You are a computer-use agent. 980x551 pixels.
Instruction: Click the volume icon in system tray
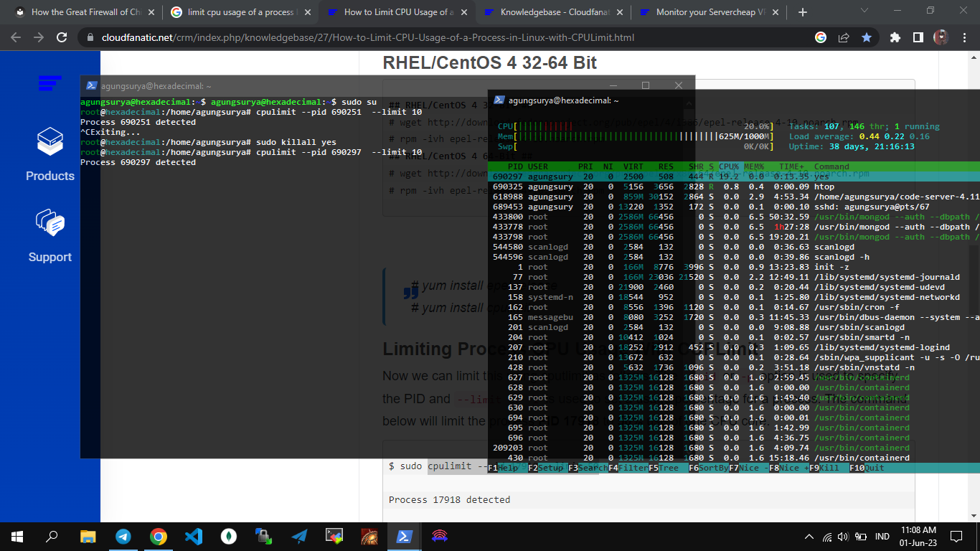(843, 537)
